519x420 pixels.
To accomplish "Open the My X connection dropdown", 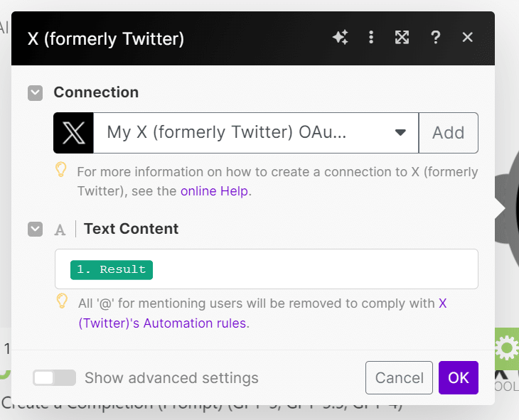I will click(x=255, y=133).
